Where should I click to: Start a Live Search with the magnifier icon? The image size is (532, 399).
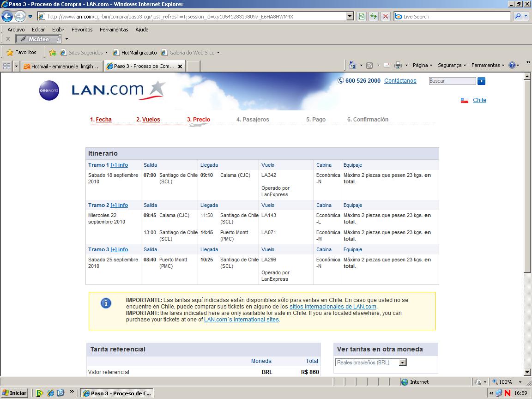click(x=517, y=16)
